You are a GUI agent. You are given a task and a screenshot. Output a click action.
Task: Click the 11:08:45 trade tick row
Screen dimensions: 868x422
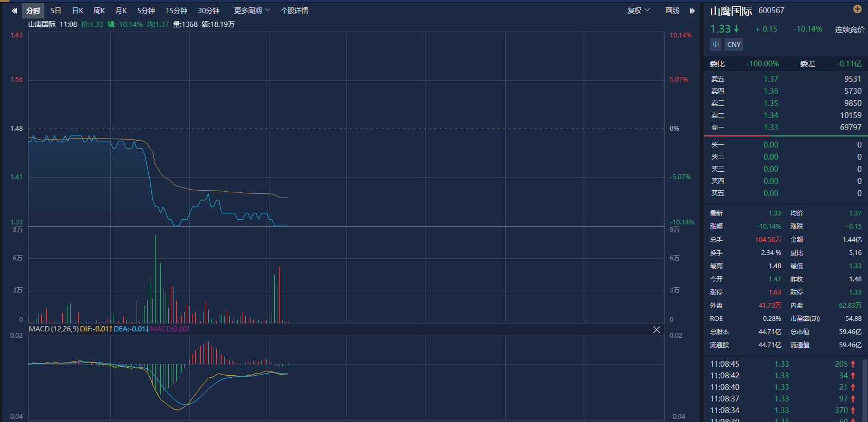[783, 364]
